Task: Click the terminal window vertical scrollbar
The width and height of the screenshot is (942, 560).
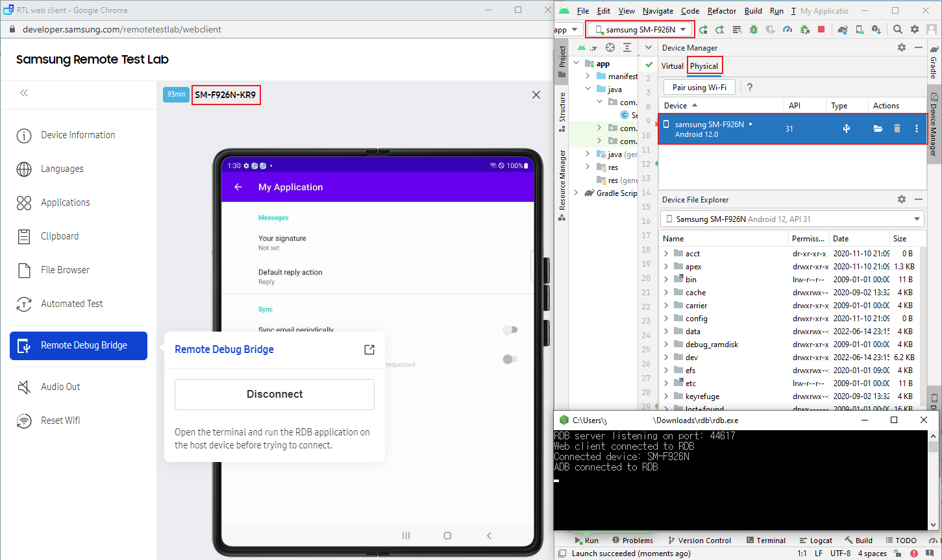Action: pos(933,480)
